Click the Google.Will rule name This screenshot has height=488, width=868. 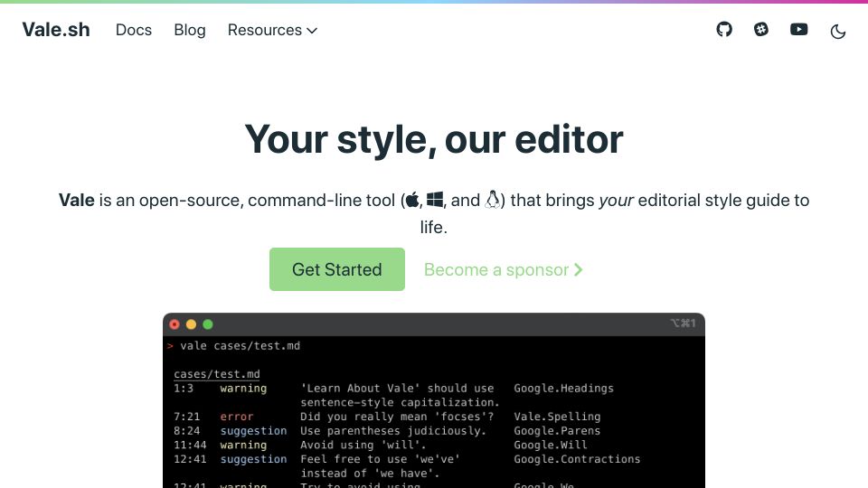(x=551, y=445)
